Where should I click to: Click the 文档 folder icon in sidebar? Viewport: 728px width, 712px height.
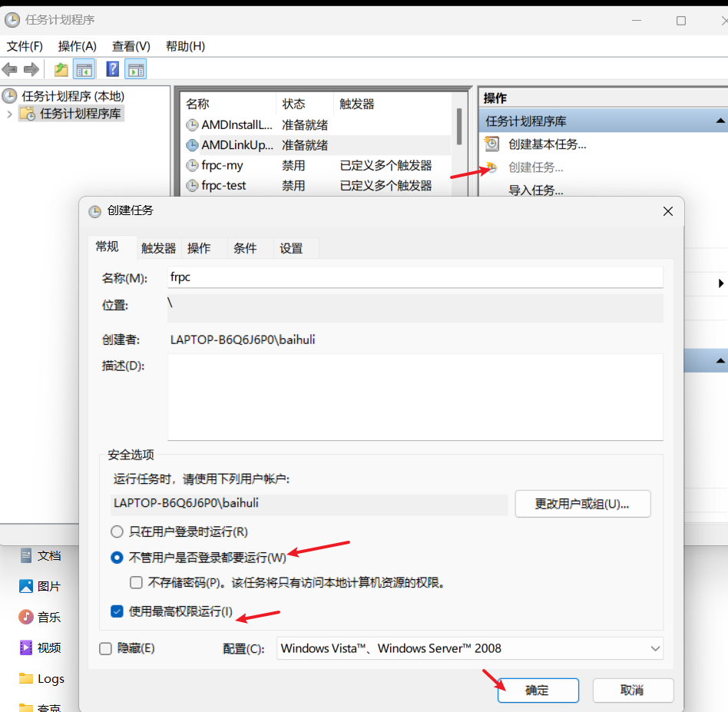click(x=27, y=555)
